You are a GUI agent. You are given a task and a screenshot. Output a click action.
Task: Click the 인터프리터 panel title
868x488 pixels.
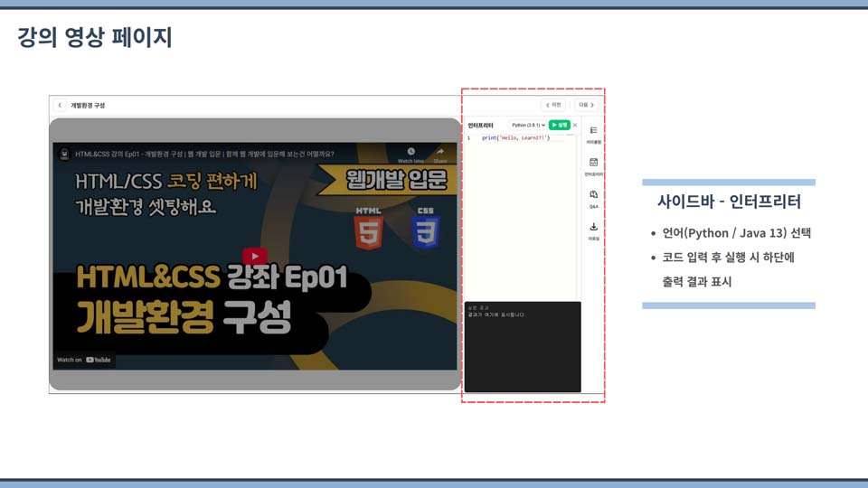(481, 125)
